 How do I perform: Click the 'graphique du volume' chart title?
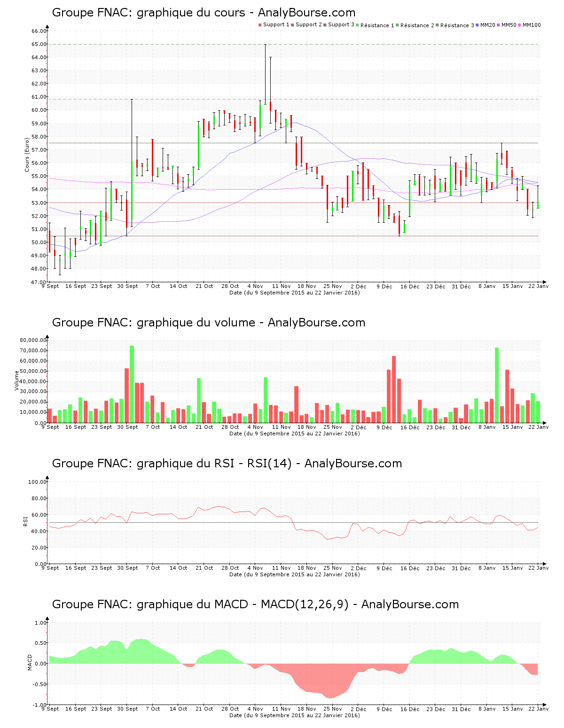[x=209, y=323]
